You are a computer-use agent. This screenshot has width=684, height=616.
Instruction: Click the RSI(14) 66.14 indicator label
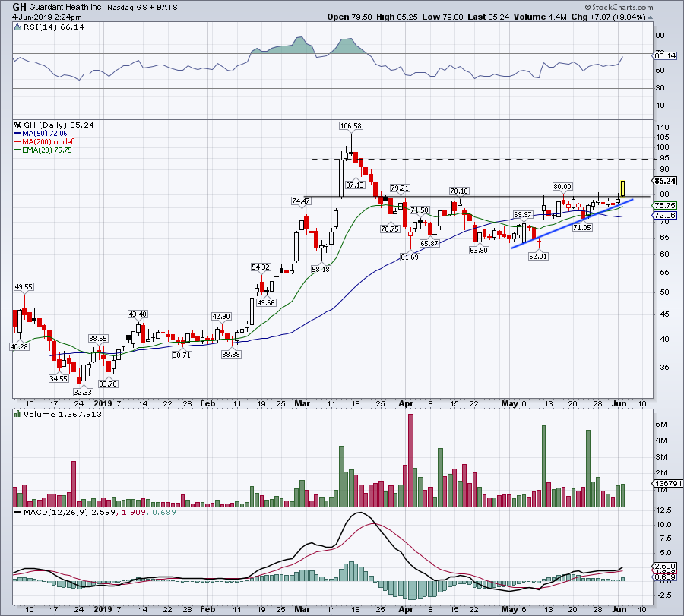54,27
